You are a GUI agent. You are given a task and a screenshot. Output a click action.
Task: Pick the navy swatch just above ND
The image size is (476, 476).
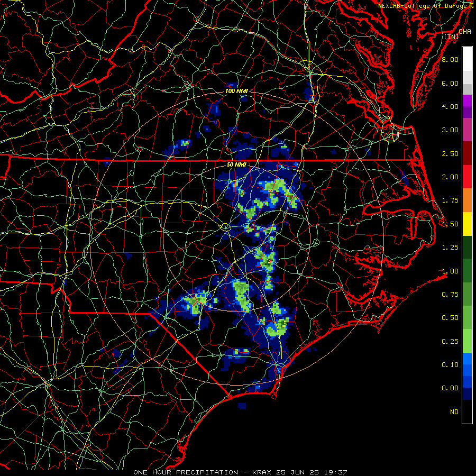point(467,394)
